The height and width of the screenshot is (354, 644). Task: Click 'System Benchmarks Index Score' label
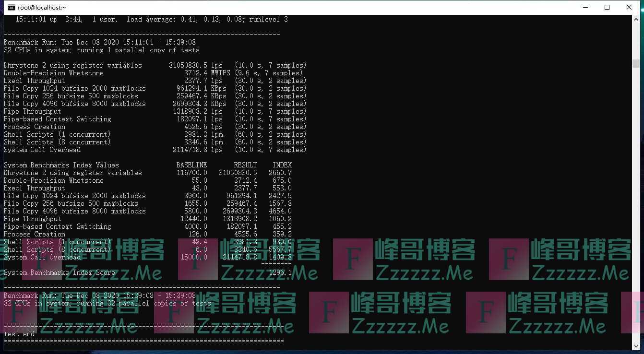(x=59, y=273)
